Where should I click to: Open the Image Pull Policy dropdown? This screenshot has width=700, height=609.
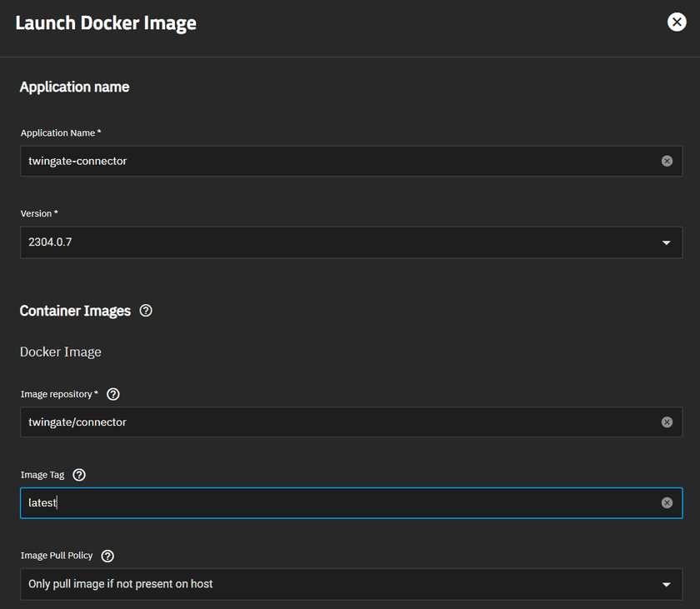667,584
